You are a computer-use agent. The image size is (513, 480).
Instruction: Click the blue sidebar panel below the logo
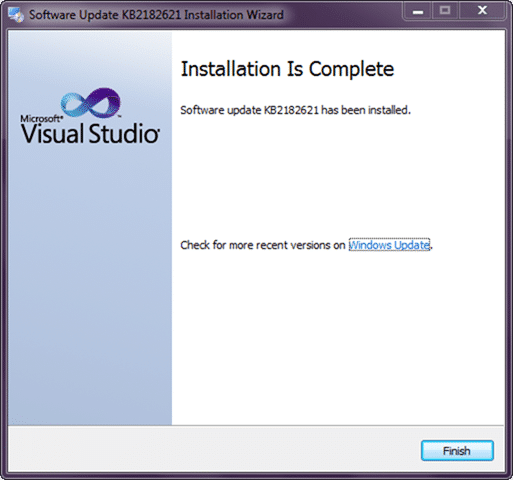90,283
